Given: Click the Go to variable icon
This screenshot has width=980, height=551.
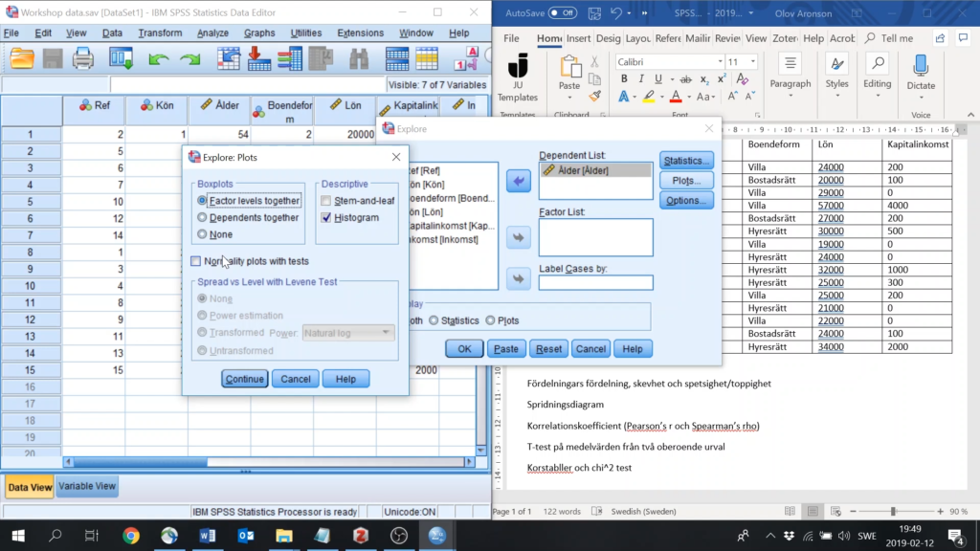Looking at the screenshot, I should point(258,58).
